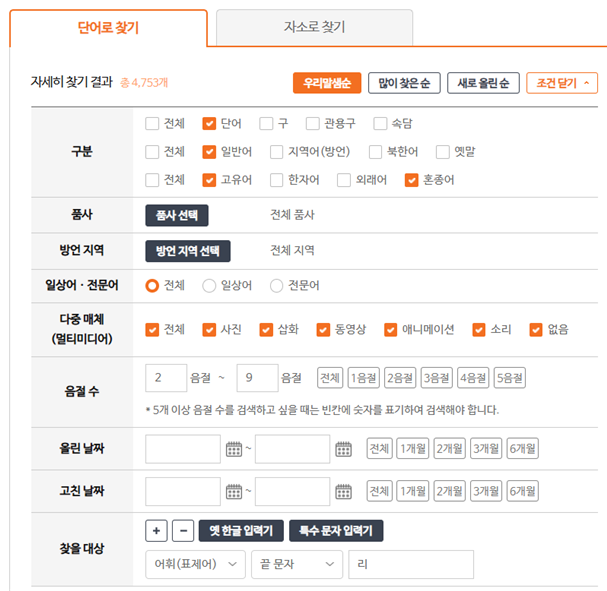Check the 관용구 checkbox
The height and width of the screenshot is (591, 607).
click(x=312, y=124)
